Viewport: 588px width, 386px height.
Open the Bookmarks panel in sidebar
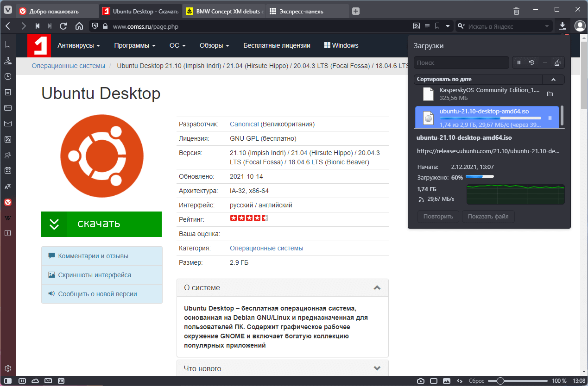pos(8,44)
